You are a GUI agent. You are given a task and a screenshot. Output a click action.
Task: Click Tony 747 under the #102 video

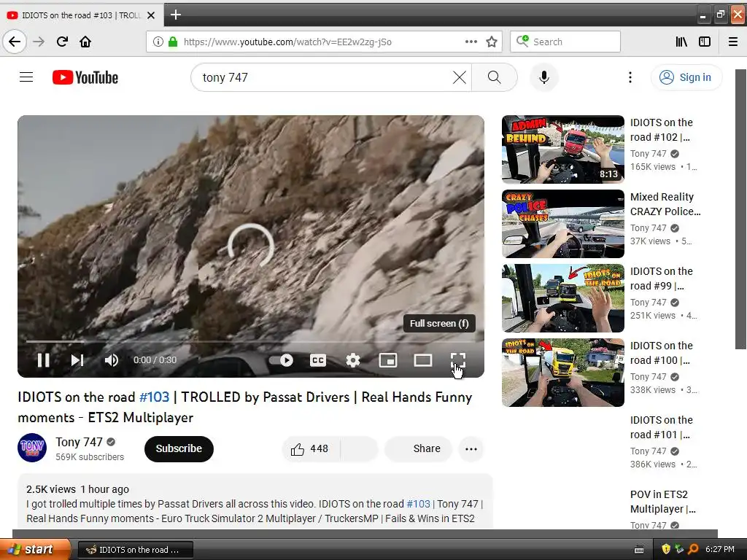(x=648, y=153)
